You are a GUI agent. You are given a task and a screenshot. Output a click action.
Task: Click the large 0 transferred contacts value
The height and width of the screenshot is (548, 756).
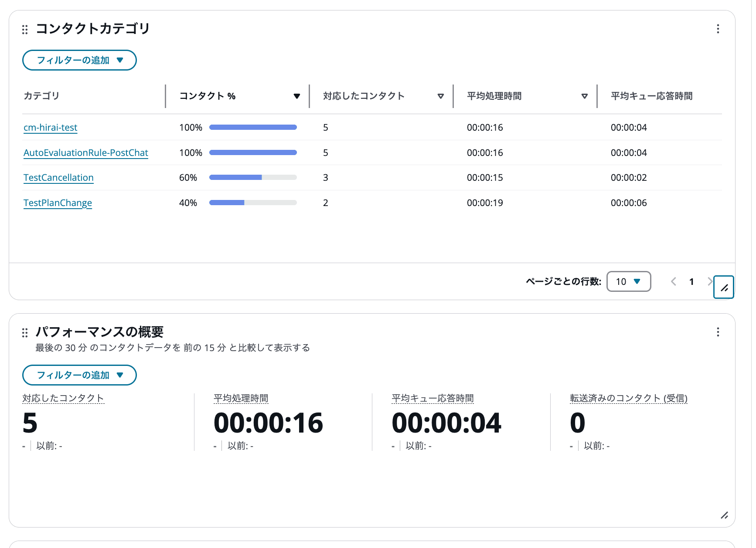(x=578, y=423)
